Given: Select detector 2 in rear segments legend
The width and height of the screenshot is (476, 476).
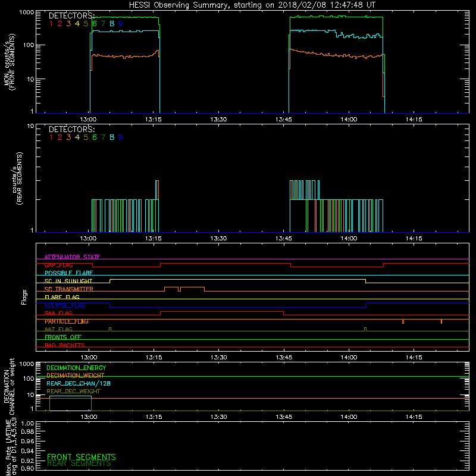Looking at the screenshot, I should [x=60, y=137].
